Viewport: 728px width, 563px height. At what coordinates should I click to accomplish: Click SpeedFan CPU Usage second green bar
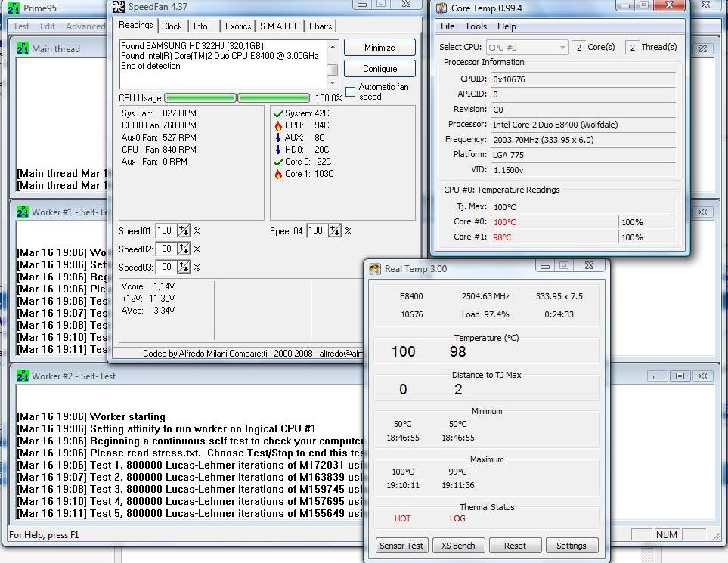click(x=274, y=98)
